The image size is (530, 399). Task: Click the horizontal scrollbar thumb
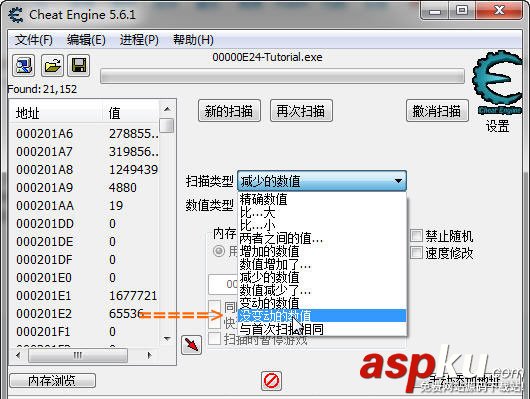[78, 355]
